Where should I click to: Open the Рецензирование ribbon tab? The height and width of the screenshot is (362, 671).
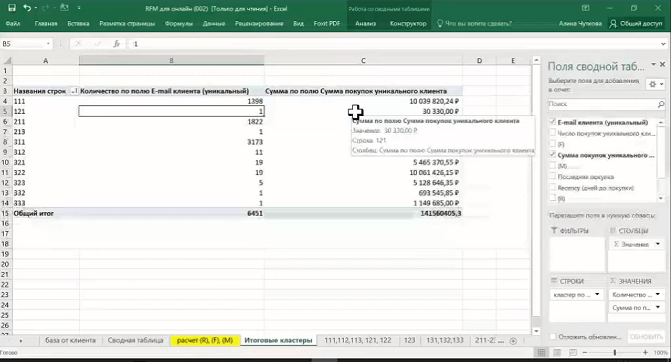point(259,24)
